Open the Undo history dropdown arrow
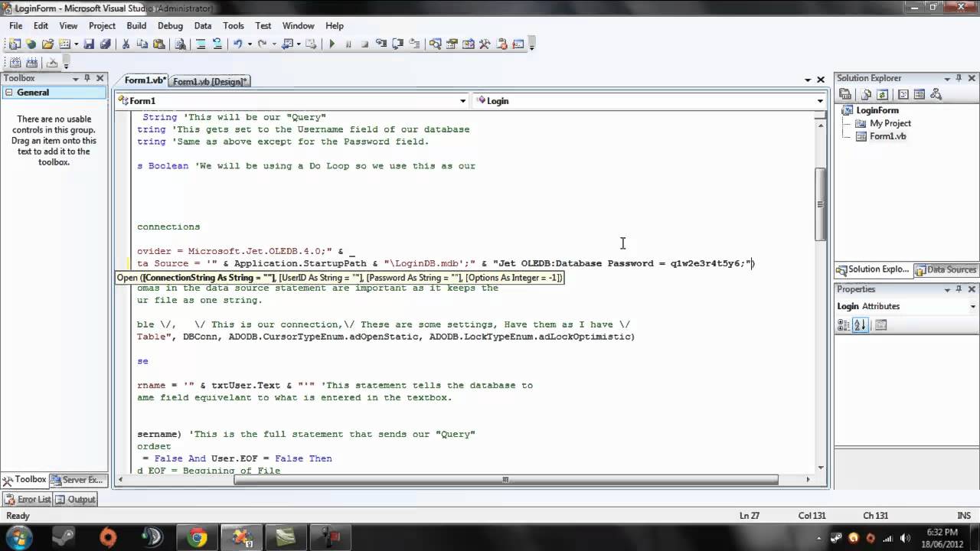980x551 pixels. point(249,44)
